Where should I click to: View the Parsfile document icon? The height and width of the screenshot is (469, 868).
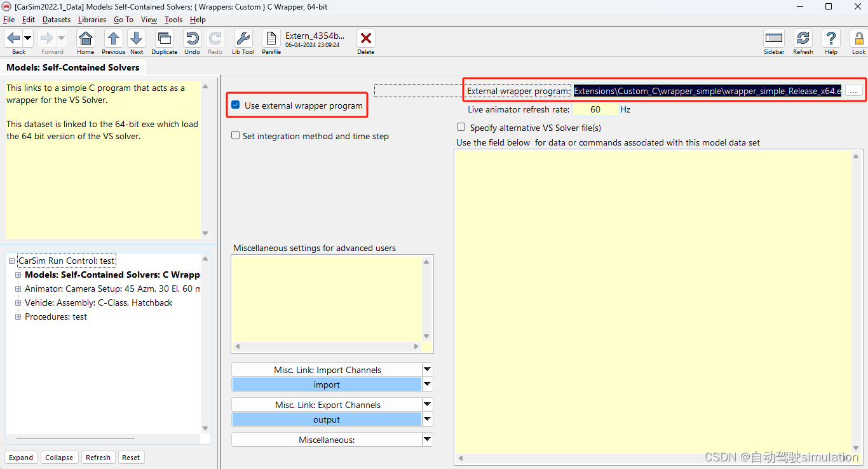click(x=271, y=38)
